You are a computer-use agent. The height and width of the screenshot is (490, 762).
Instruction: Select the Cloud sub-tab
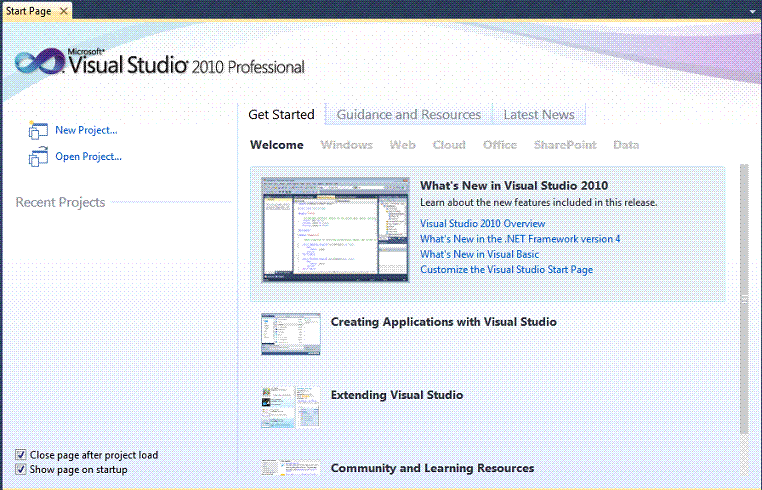coord(449,145)
